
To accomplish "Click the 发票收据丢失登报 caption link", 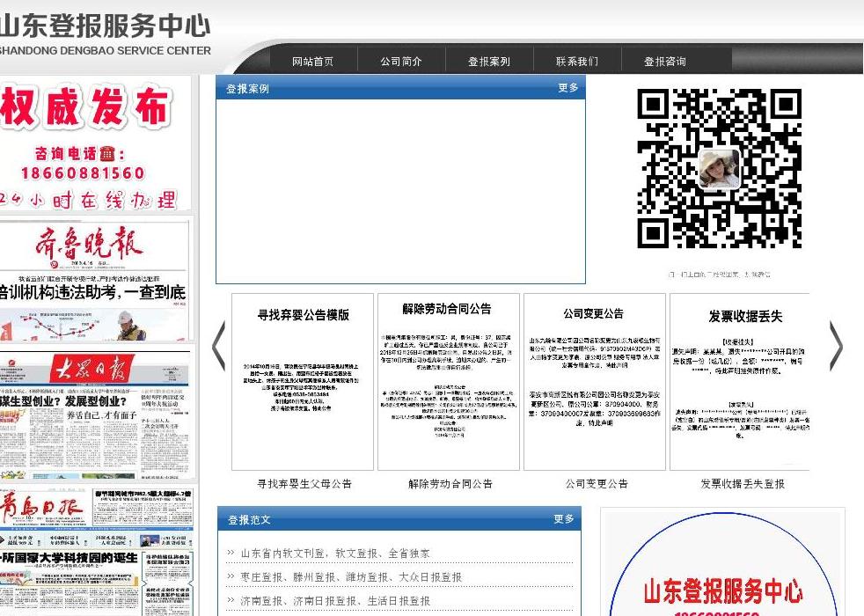I will pos(743,484).
